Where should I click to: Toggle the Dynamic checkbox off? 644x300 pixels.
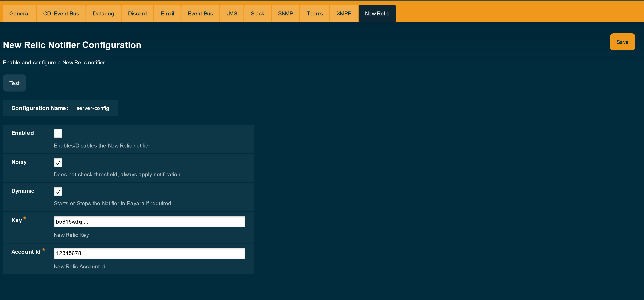click(58, 191)
